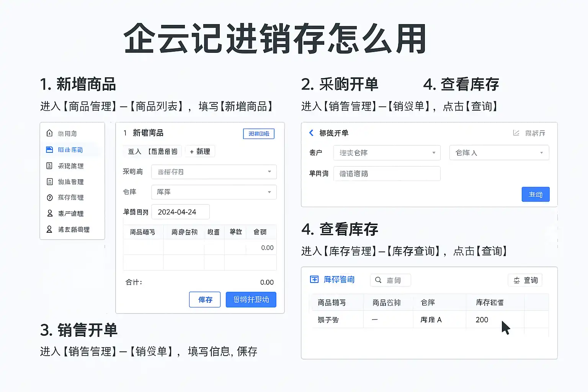Click the 查询 button in the inventory panel
The height and width of the screenshot is (392, 588).
pos(525,280)
